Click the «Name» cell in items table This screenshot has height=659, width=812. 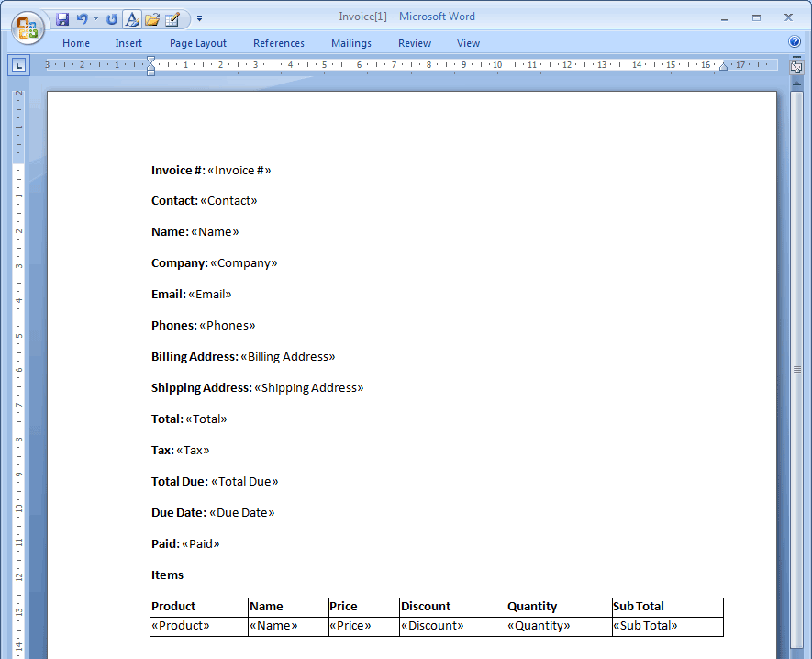[288, 626]
